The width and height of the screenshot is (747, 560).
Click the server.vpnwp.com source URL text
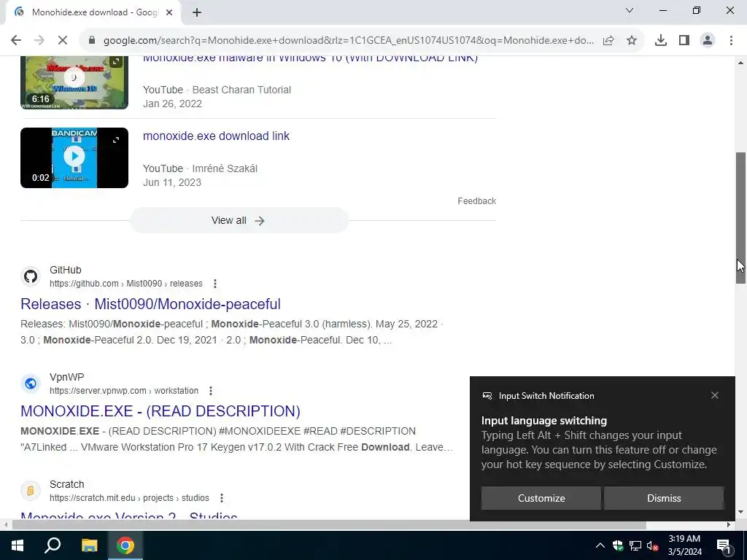[124, 391]
